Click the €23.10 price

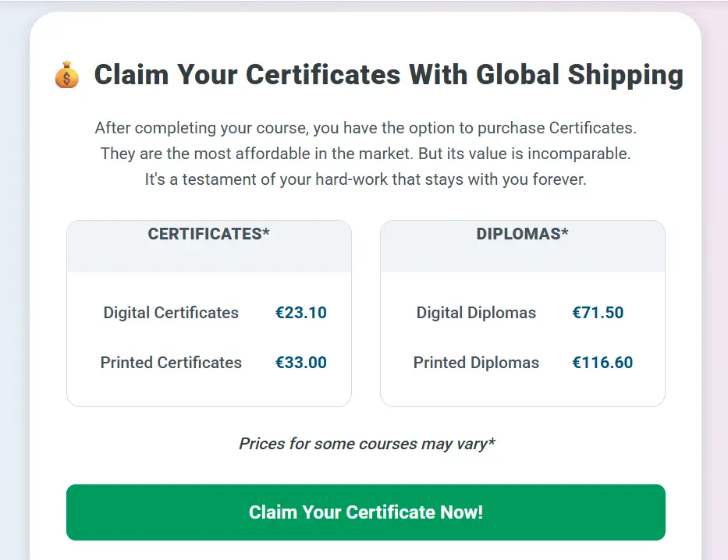click(300, 313)
